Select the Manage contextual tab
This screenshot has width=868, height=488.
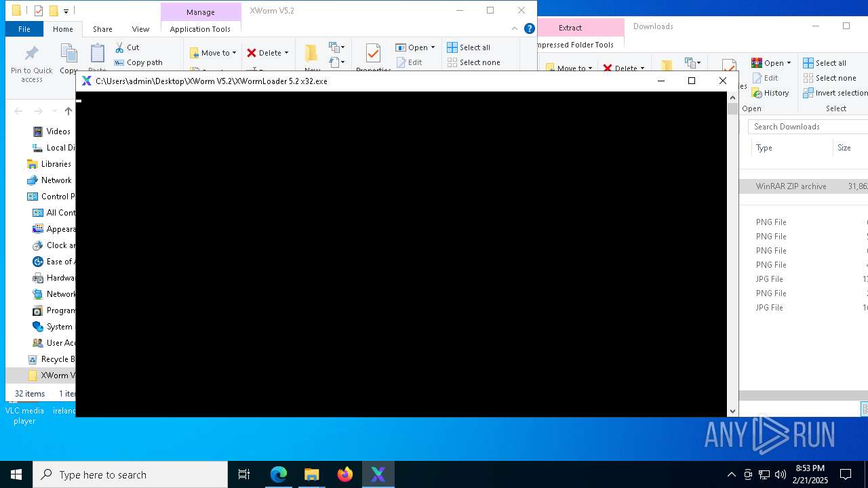pos(201,12)
